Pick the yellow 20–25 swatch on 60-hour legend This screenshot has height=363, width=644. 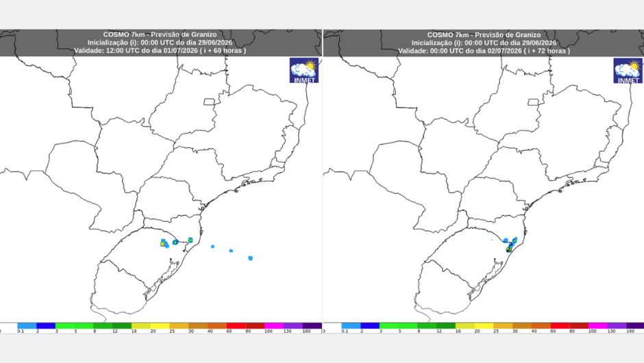(160, 325)
